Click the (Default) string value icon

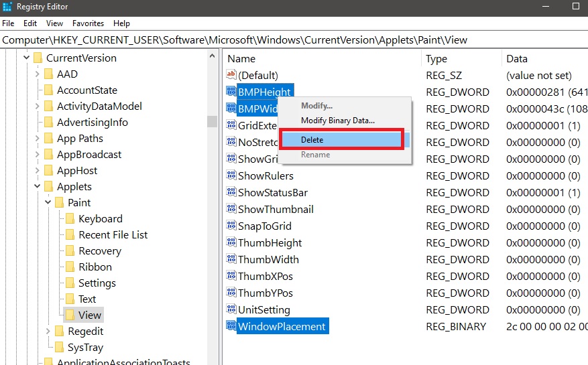[x=231, y=74]
